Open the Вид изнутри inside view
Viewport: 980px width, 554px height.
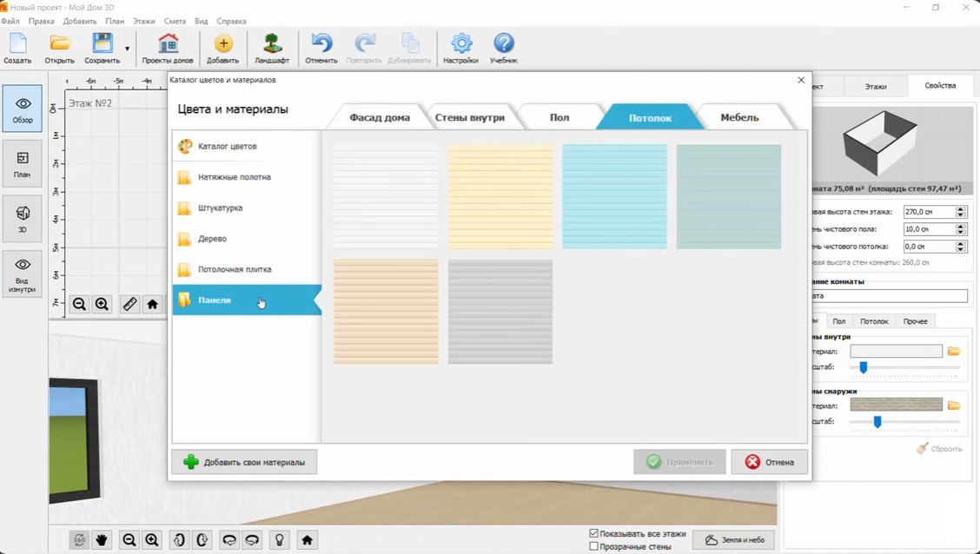point(23,274)
